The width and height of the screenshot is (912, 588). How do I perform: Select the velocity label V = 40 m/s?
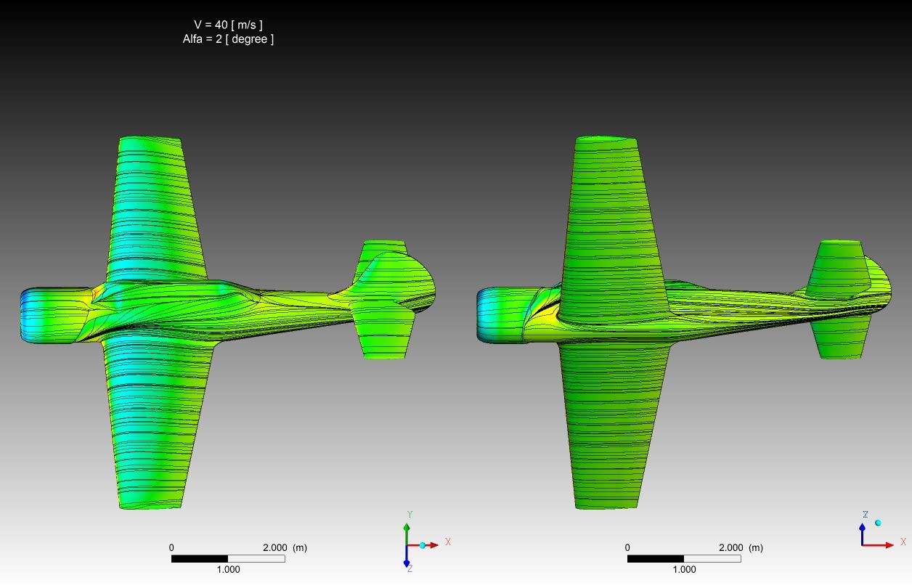point(228,25)
